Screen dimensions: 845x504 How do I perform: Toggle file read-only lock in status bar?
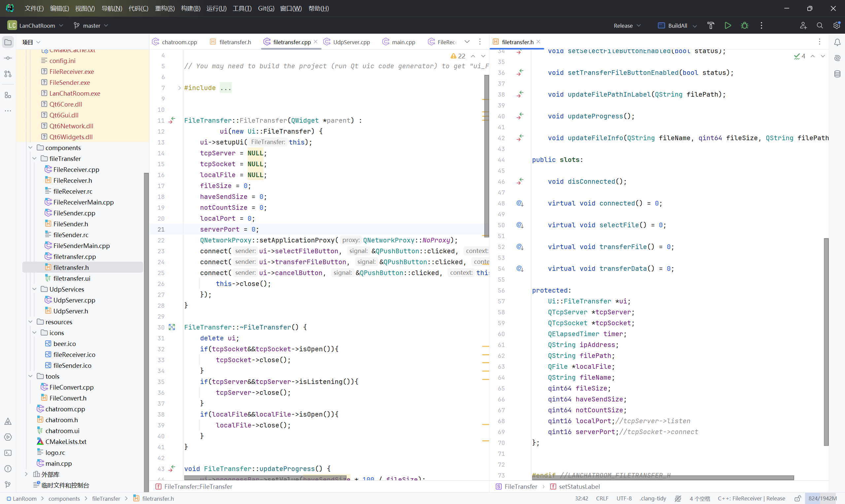click(797, 499)
